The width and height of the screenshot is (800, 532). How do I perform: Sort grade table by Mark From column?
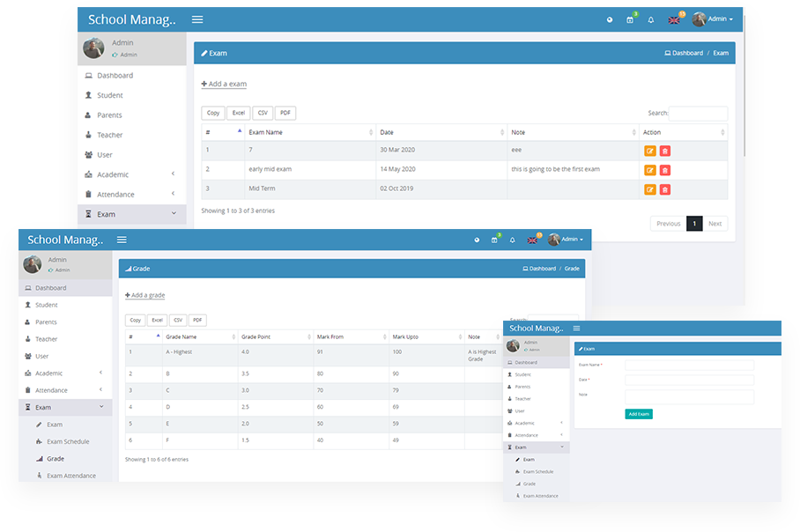[x=351, y=336]
